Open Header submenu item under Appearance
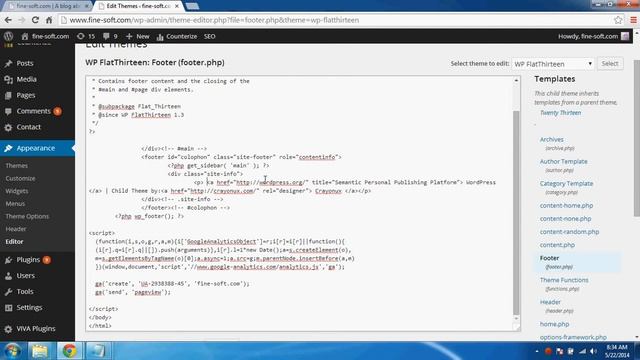The height and width of the screenshot is (360, 640). pyautogui.click(x=16, y=229)
